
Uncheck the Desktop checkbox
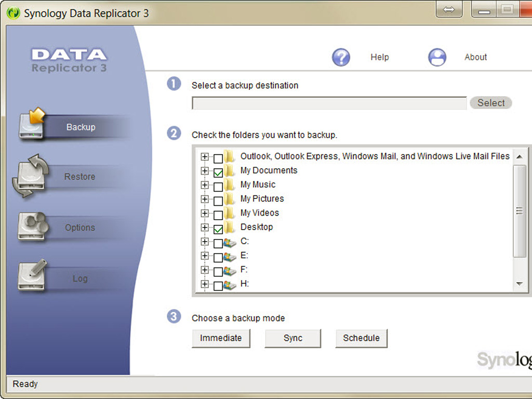[218, 229]
